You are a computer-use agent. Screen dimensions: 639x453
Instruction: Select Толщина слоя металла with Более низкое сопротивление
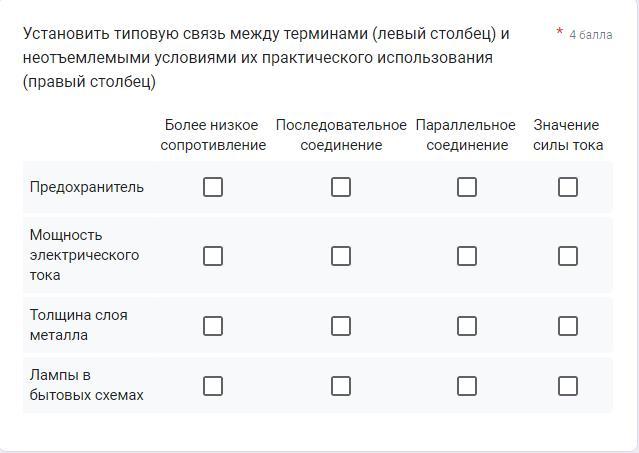tap(213, 326)
